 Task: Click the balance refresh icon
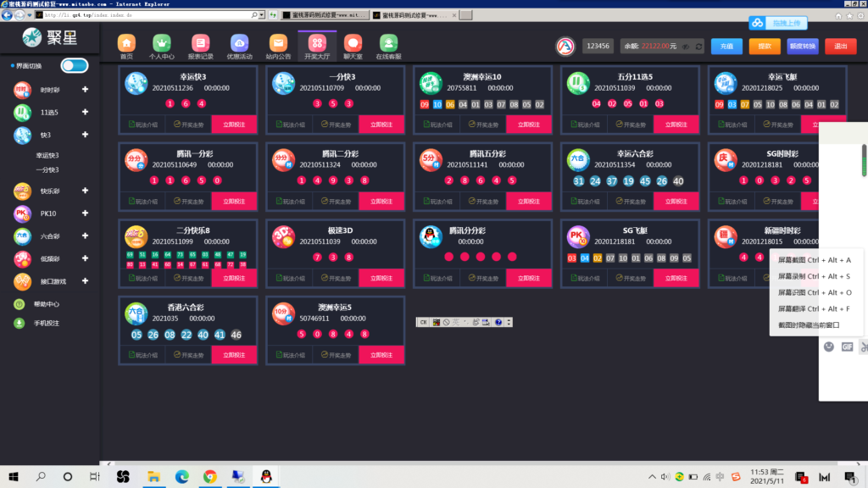700,47
